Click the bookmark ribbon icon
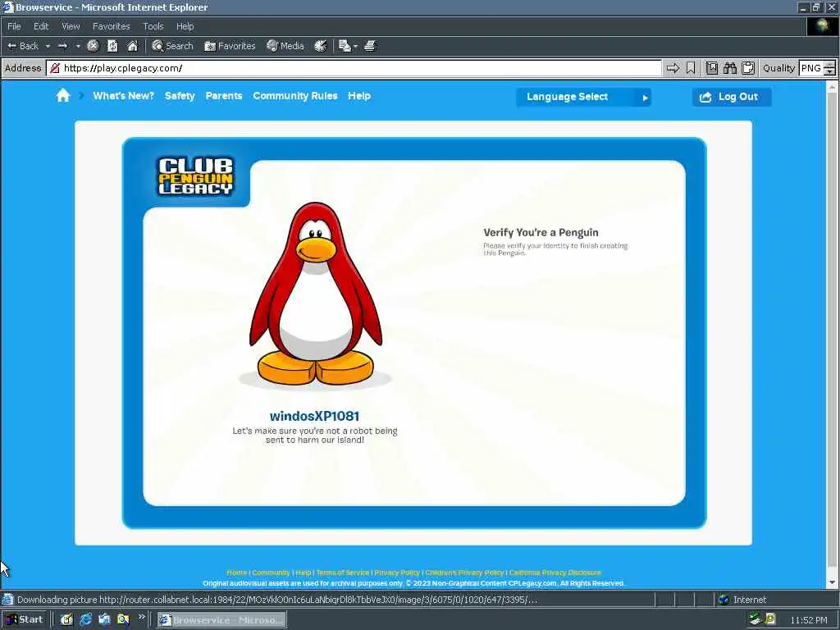 coord(691,68)
